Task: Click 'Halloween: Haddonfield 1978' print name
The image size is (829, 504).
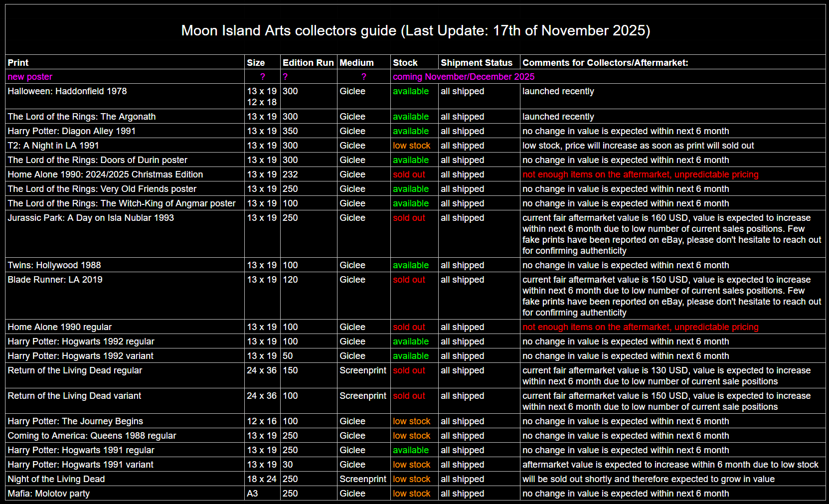Action: click(x=67, y=91)
